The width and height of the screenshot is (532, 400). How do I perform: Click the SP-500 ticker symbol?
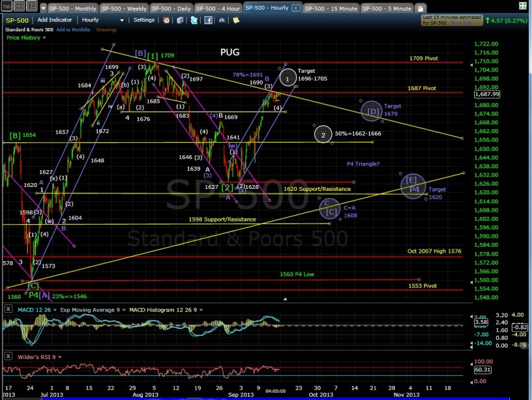pos(17,20)
